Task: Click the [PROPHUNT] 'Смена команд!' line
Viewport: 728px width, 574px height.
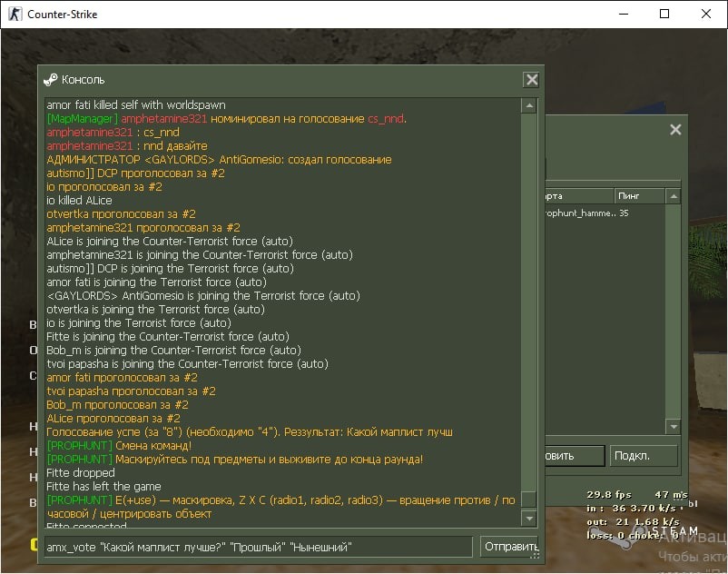Action: tap(119, 446)
